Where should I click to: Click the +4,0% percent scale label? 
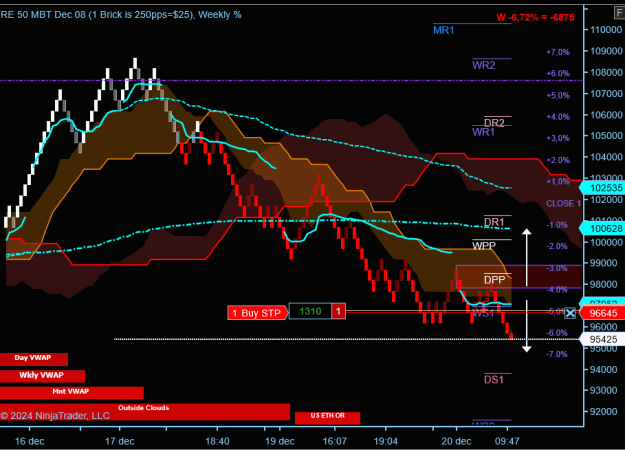click(x=558, y=117)
